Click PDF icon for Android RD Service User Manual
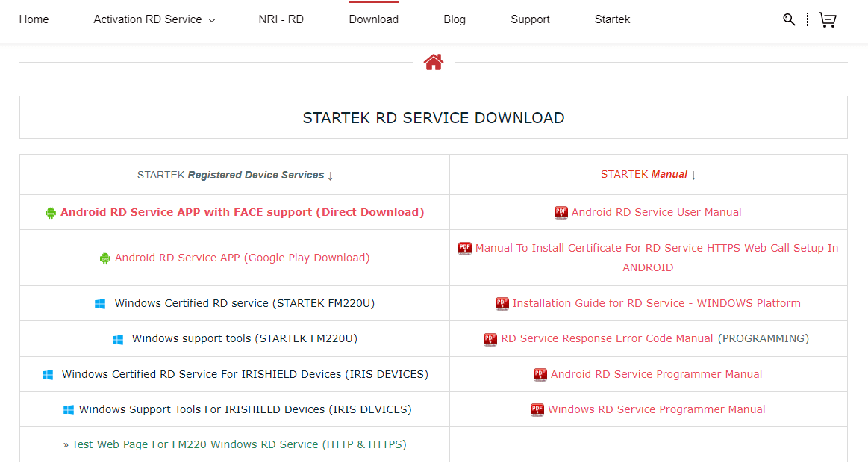Viewport: 868px width, 472px height. (561, 212)
